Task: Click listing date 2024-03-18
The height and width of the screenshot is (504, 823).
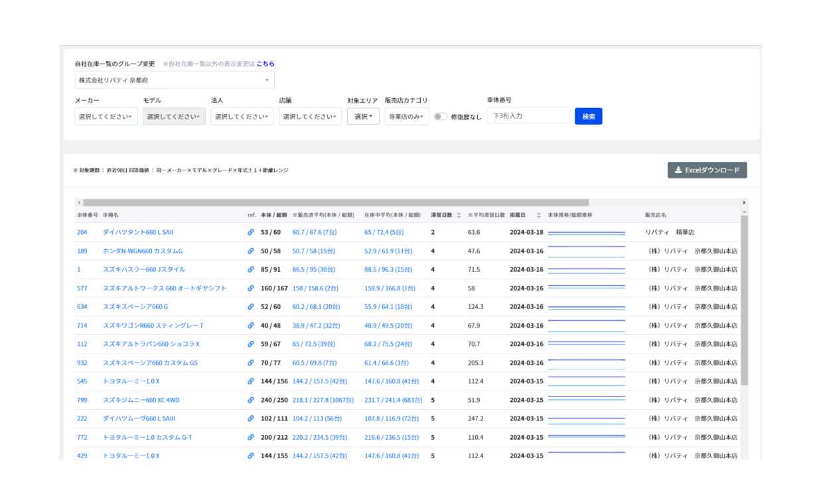Action: [526, 233]
